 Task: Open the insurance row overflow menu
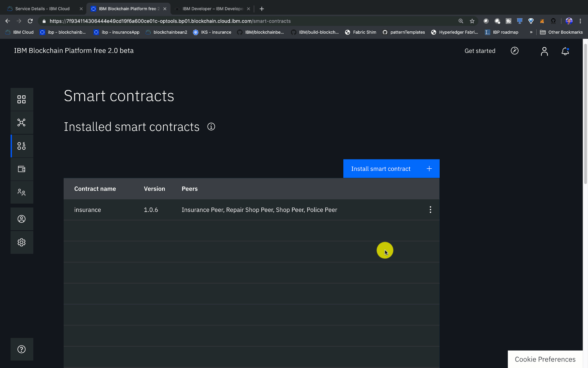point(430,210)
